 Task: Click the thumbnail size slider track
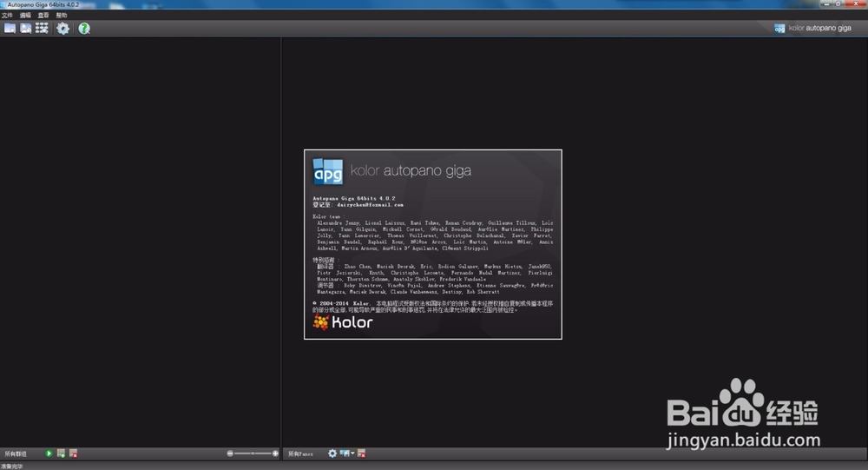(253, 453)
